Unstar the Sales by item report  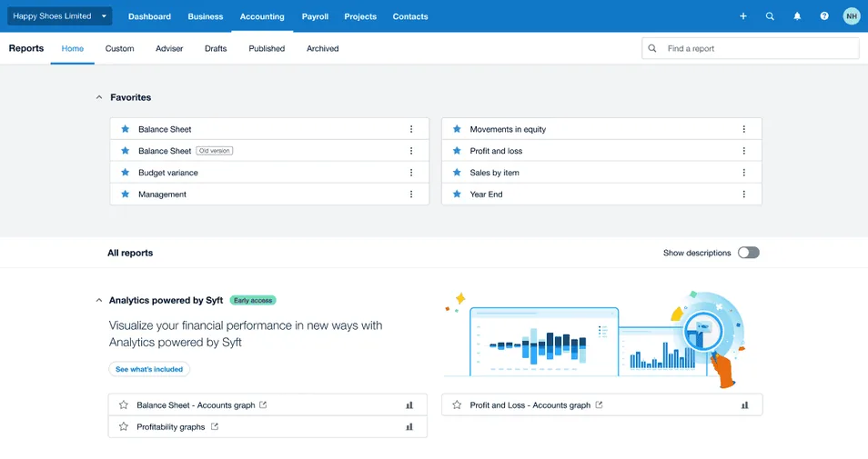(x=457, y=173)
